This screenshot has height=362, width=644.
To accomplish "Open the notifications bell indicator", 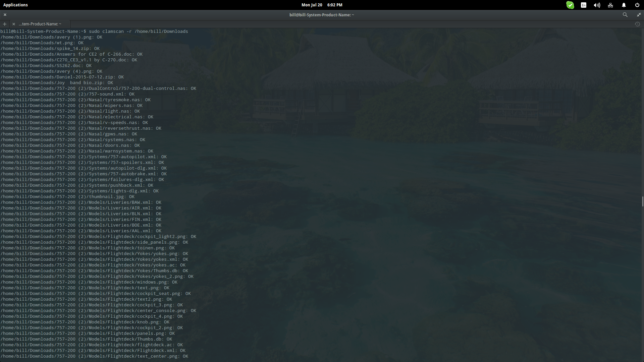I will 624,5.
